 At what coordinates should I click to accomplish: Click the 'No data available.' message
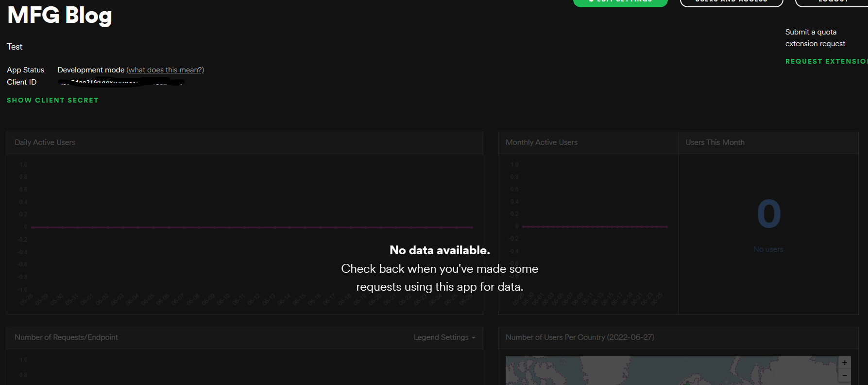440,250
